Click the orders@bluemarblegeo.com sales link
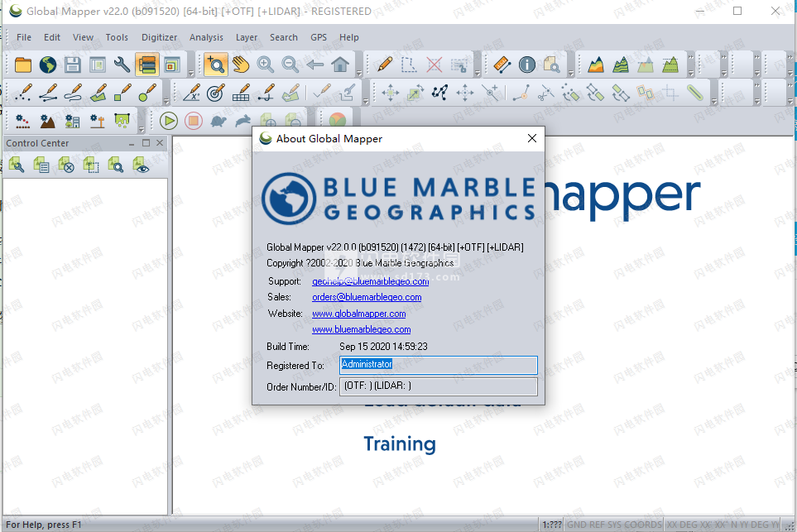 click(367, 297)
